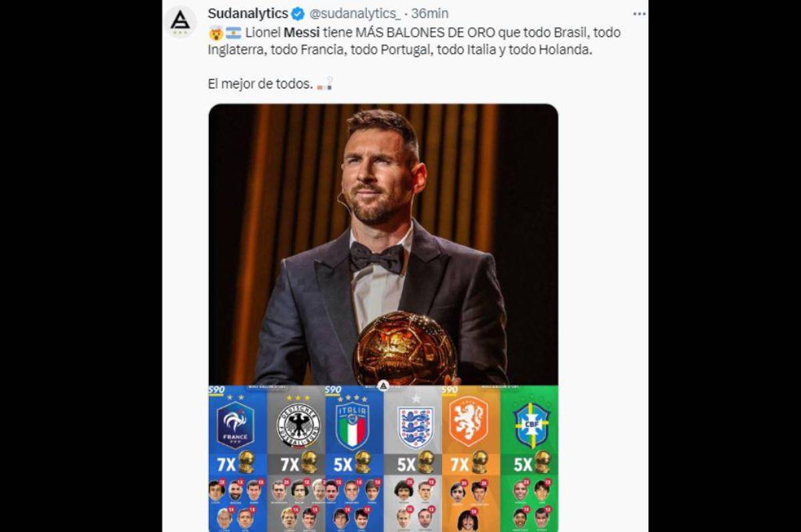The height and width of the screenshot is (532, 801).
Task: Select the England three lions crest
Action: point(415,425)
